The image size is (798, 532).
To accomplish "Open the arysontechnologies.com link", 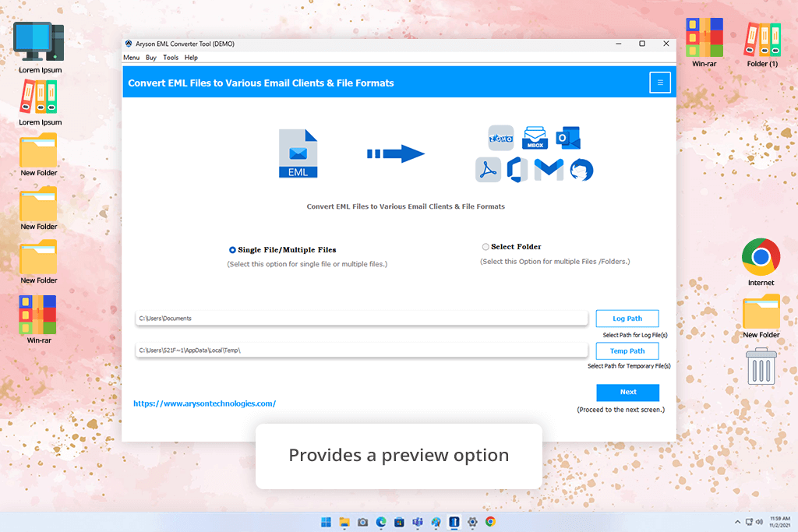I will coord(205,403).
